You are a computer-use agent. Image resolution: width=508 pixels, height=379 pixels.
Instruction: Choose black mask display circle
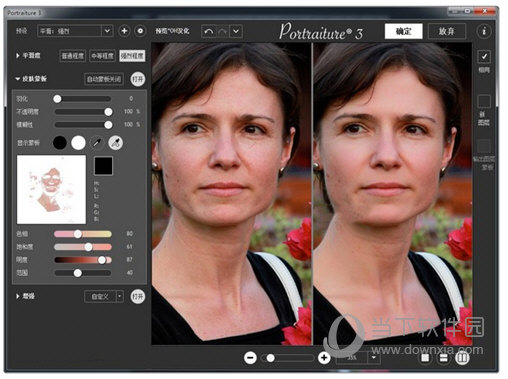60,143
